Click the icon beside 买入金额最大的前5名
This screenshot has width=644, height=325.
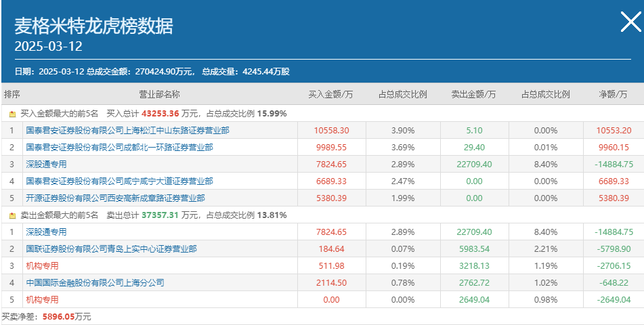[13, 114]
